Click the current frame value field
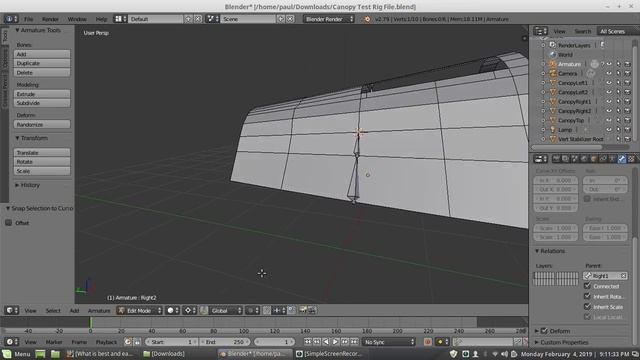The width and height of the screenshot is (640, 360). (274, 342)
